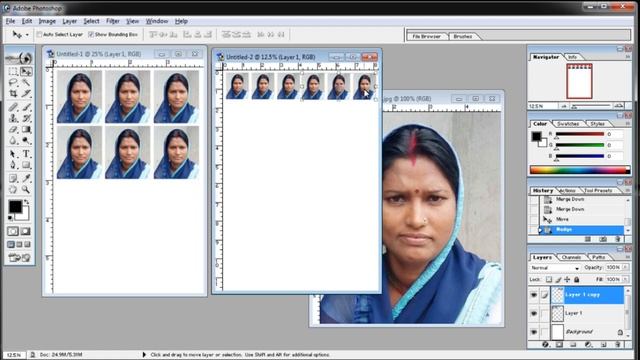Open the Window menu

coord(157,21)
